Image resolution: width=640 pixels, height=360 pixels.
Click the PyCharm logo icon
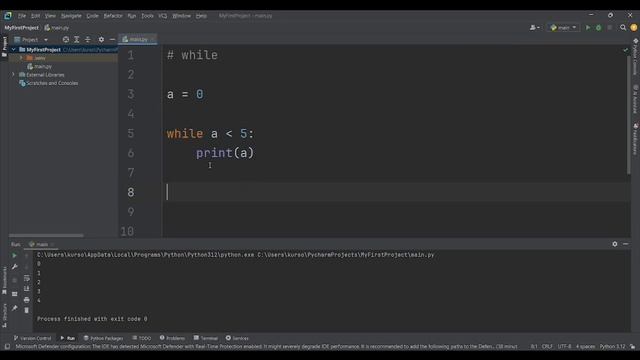[8, 16]
